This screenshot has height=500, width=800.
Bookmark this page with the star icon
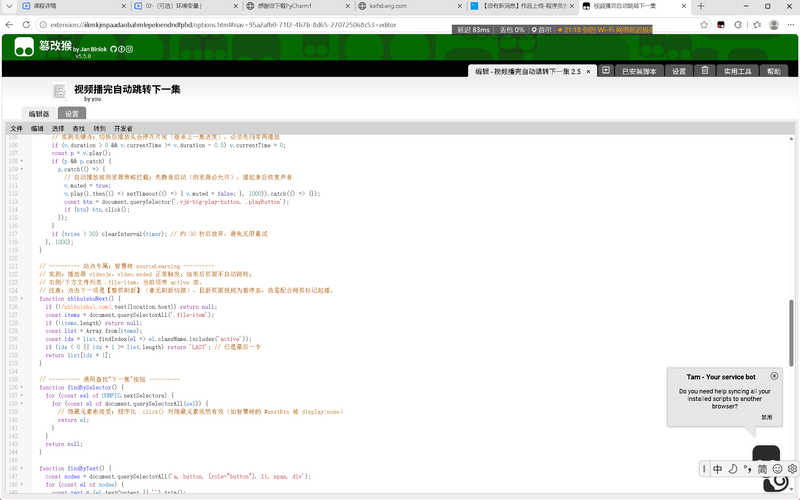tap(704, 24)
